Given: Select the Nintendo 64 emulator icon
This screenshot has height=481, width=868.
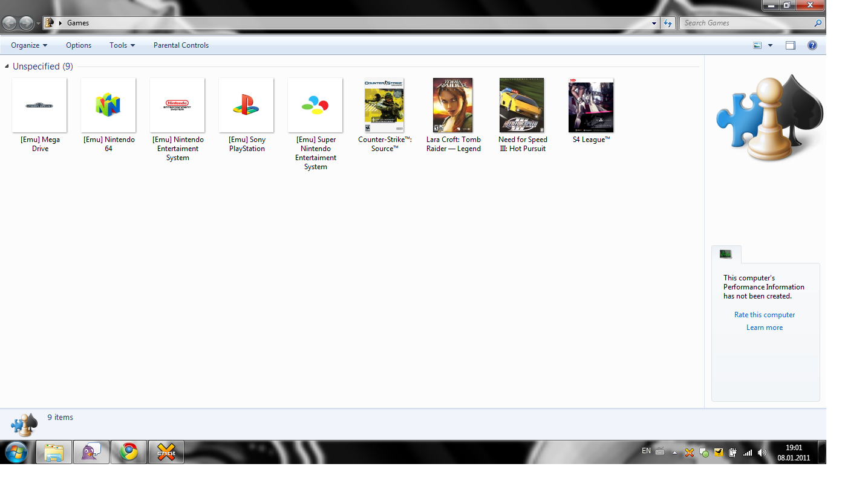Looking at the screenshot, I should (108, 105).
